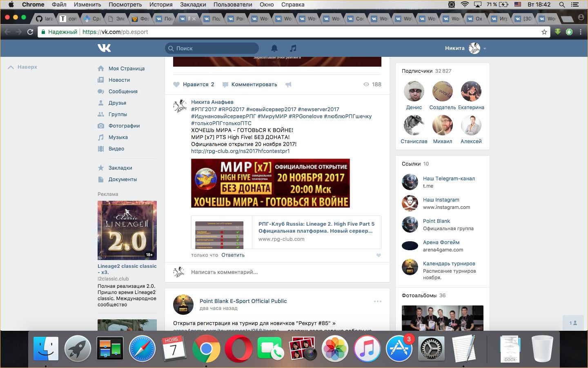The image size is (588, 368).
Task: Reload the page in Chrome
Action: click(30, 32)
